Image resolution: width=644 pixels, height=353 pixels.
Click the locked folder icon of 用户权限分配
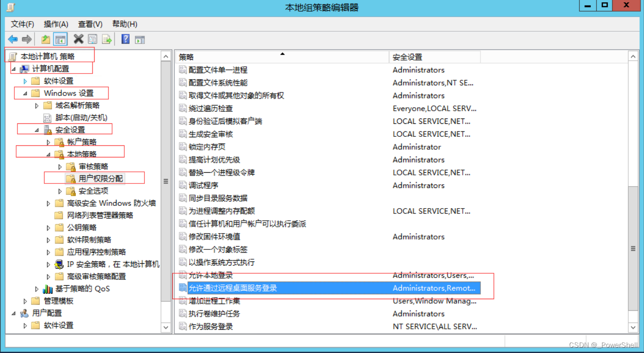click(x=71, y=179)
